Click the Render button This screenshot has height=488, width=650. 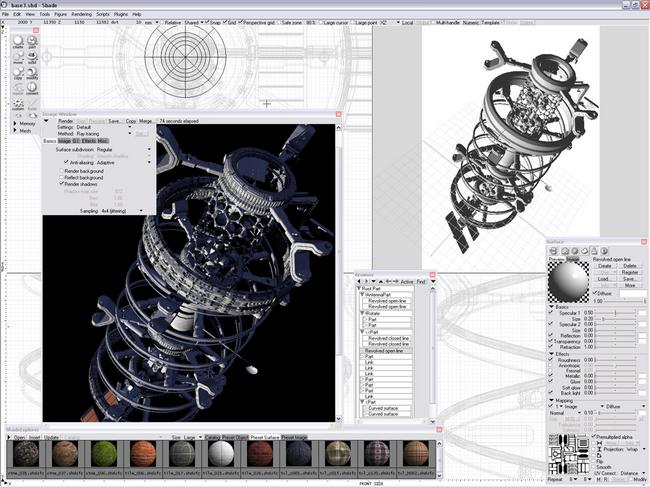pyautogui.click(x=65, y=120)
